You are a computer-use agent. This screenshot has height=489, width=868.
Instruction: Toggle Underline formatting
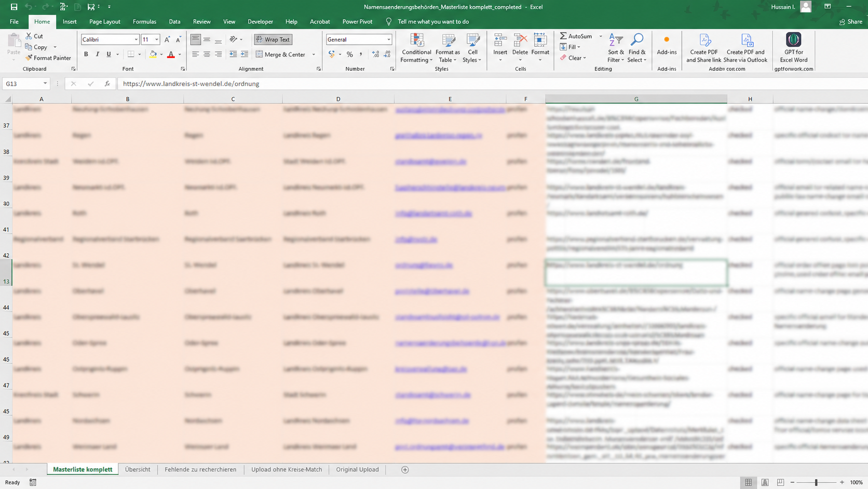(108, 54)
